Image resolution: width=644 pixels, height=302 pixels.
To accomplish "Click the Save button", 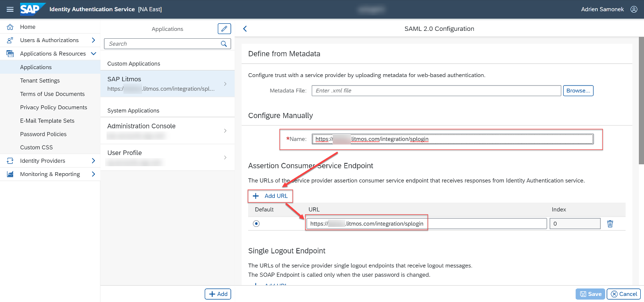I will [591, 294].
